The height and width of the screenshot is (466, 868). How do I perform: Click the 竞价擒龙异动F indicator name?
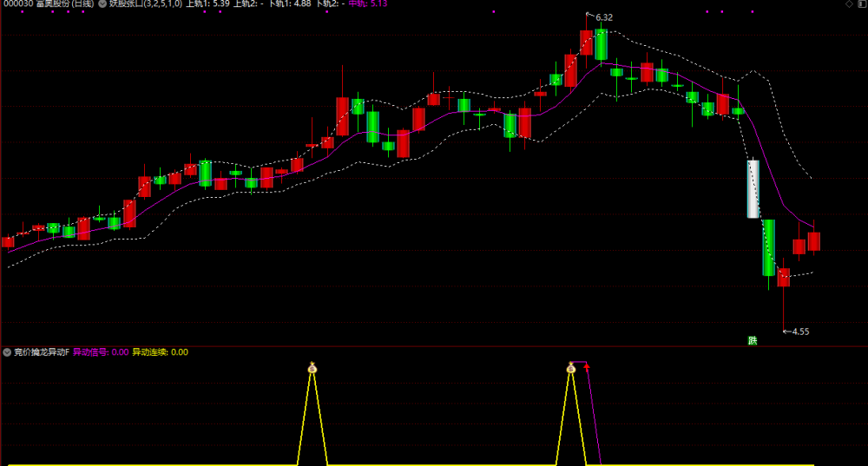(x=42, y=352)
